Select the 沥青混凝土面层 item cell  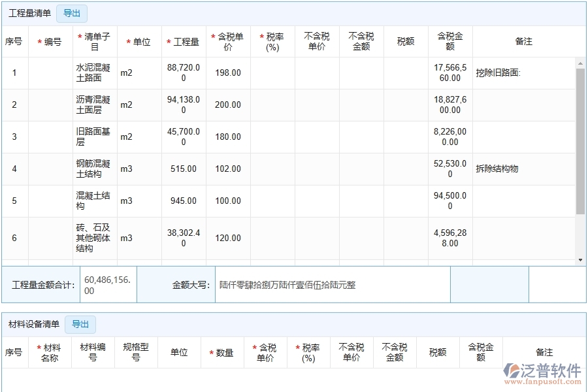coord(95,105)
